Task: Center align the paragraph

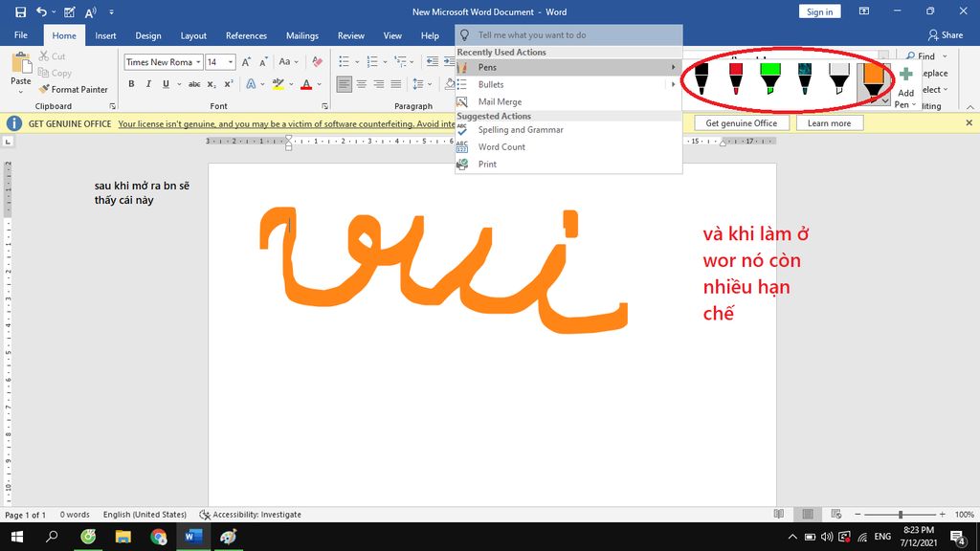Action: pos(361,84)
